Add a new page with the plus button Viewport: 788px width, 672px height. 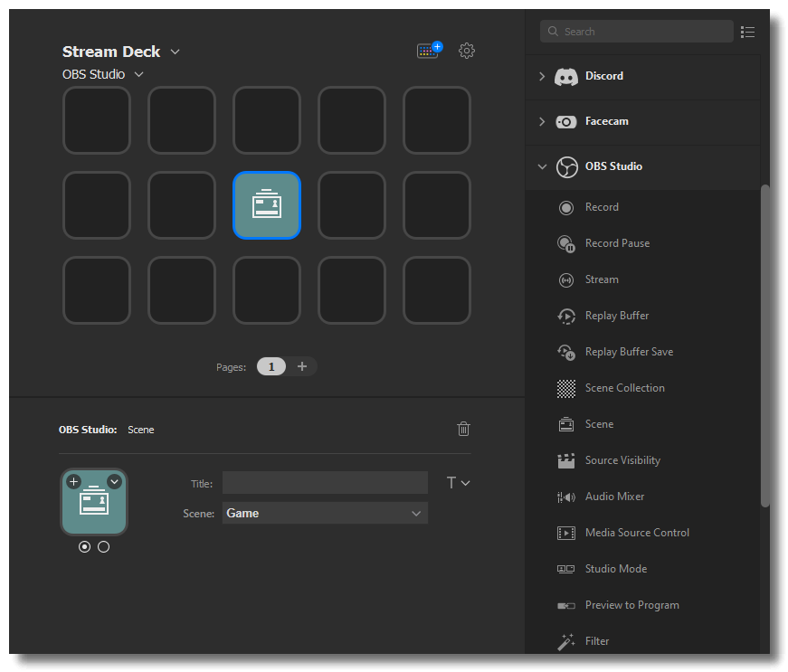[x=302, y=366]
